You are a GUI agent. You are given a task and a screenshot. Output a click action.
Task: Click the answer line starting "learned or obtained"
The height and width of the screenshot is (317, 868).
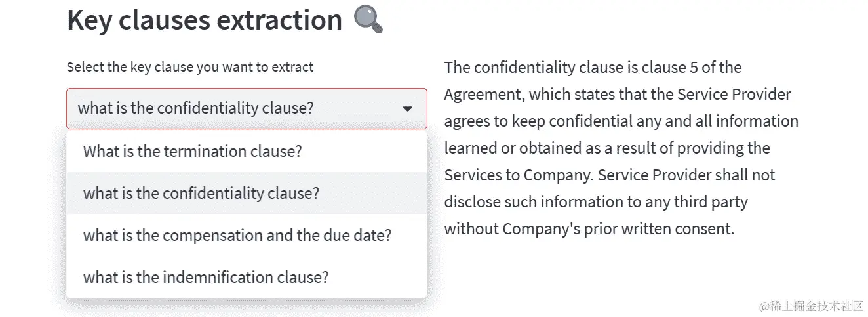(607, 148)
